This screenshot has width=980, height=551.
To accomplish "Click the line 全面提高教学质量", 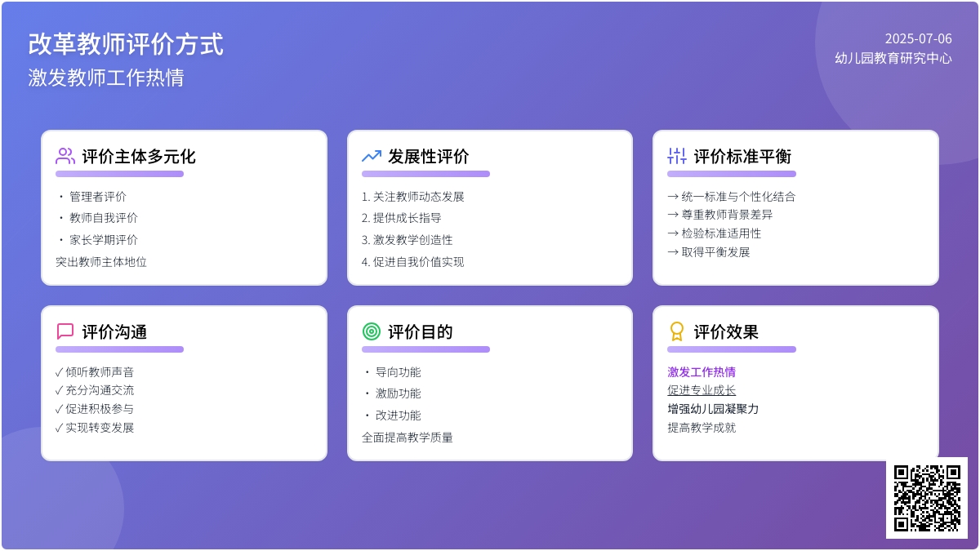I will pos(408,438).
